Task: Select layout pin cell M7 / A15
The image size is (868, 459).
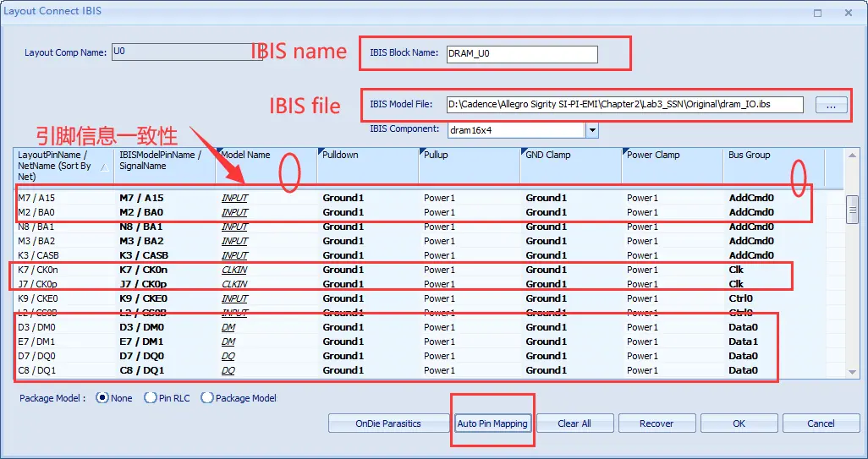Action: 63,198
